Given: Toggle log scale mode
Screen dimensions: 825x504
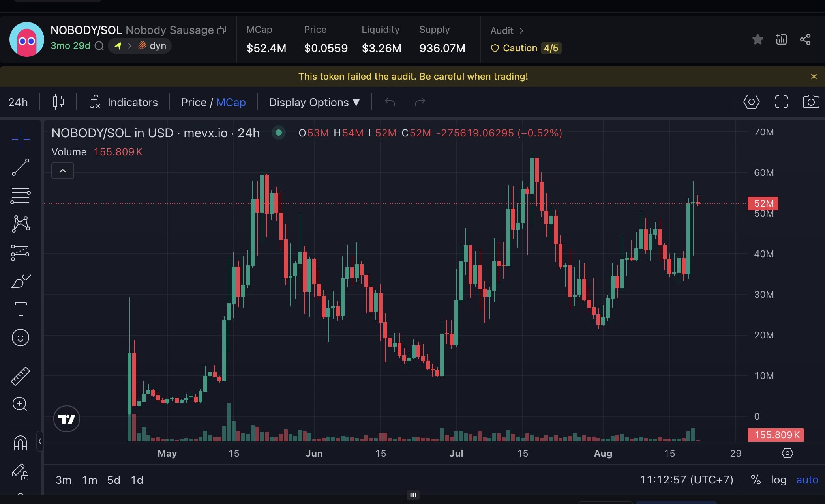Looking at the screenshot, I should pos(778,480).
